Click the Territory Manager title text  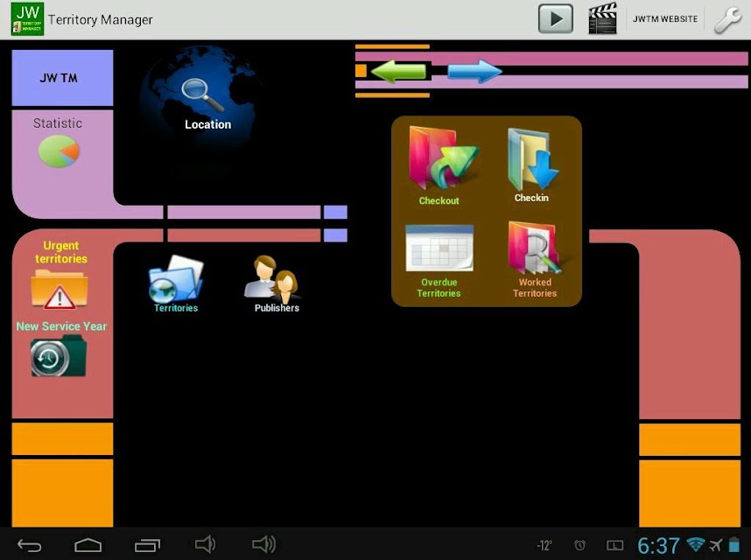[100, 19]
